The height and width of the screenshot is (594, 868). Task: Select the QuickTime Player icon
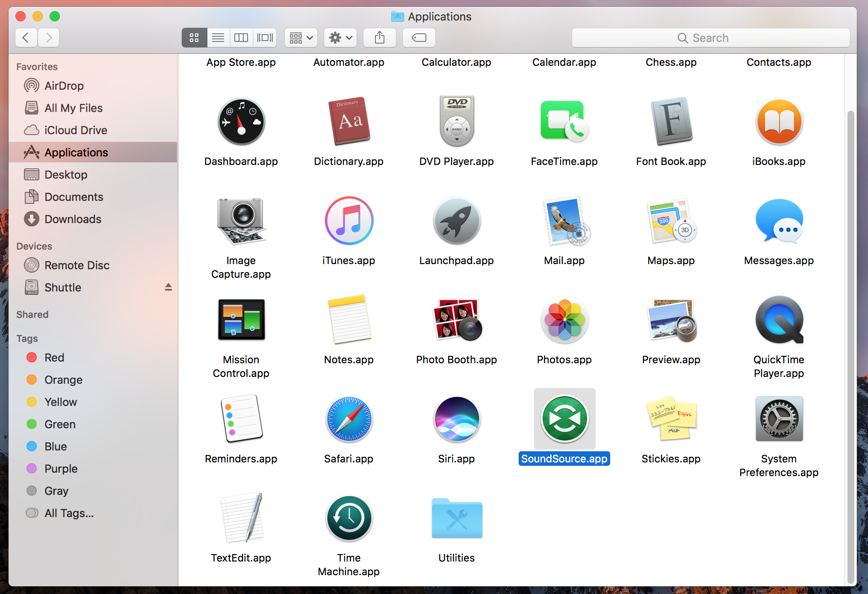click(x=779, y=320)
